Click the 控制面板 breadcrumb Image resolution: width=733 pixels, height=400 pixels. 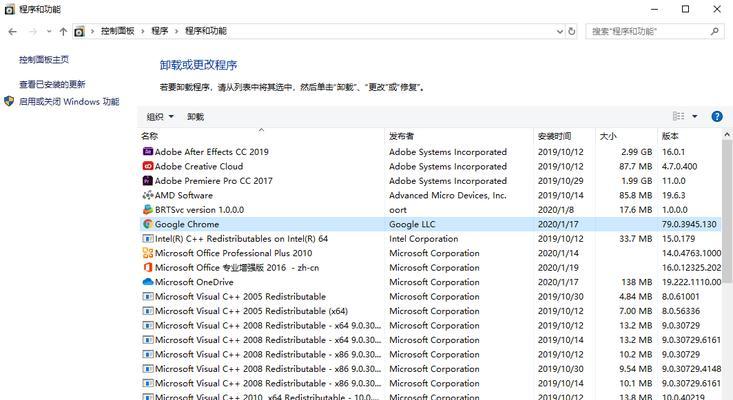tap(118, 31)
